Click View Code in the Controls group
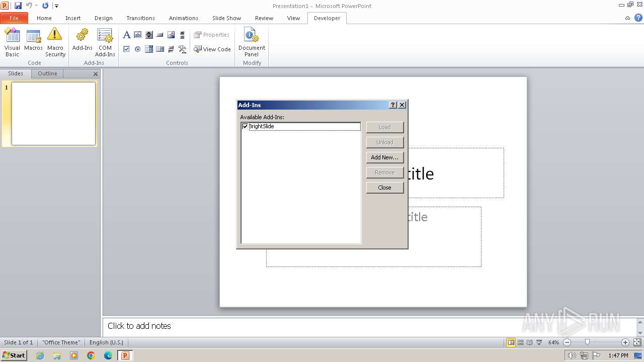The height and width of the screenshot is (362, 644). click(212, 49)
